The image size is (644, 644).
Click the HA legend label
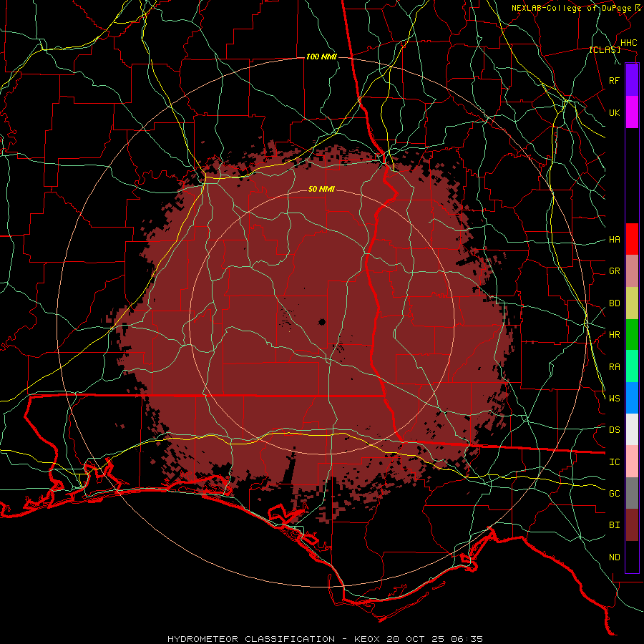coord(614,240)
